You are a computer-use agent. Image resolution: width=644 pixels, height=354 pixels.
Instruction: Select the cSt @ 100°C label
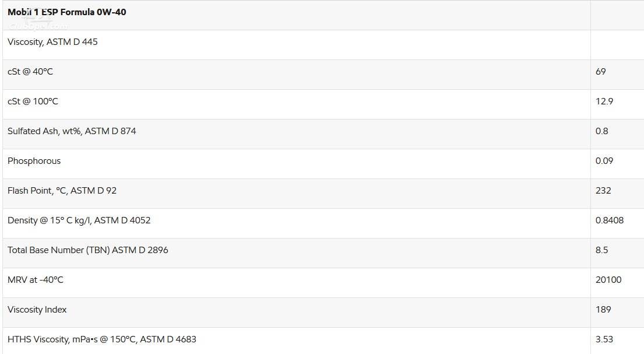[33, 101]
